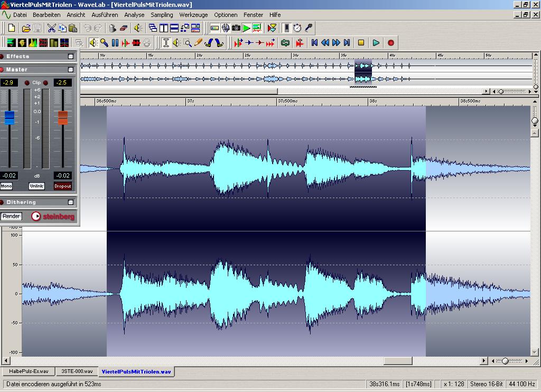Click the Sampling menu
The image size is (541, 392).
pos(162,15)
